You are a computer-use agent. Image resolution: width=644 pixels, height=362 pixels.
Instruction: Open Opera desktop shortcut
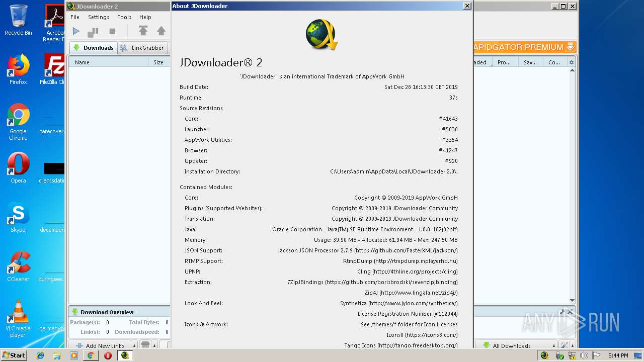point(18,168)
